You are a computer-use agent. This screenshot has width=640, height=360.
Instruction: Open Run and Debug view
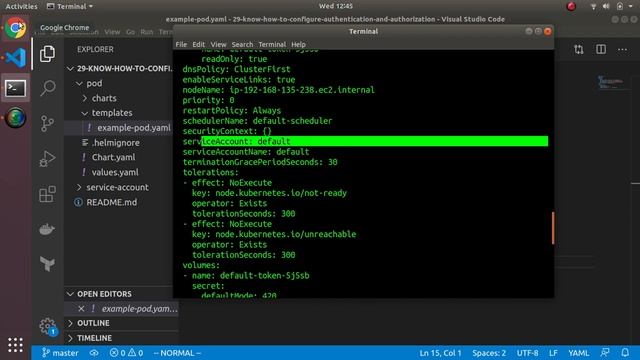click(x=47, y=159)
